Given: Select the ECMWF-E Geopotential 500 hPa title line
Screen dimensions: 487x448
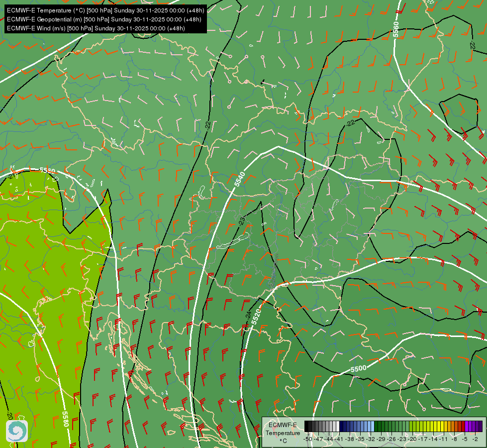Looking at the screenshot, I should (x=104, y=19).
